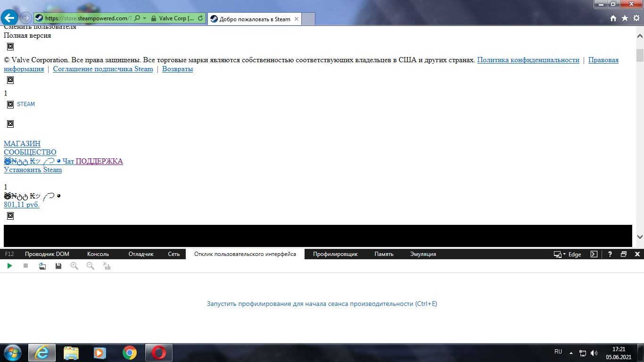Click the Internet Explorer taskbar icon
644x362 pixels.
tap(42, 353)
